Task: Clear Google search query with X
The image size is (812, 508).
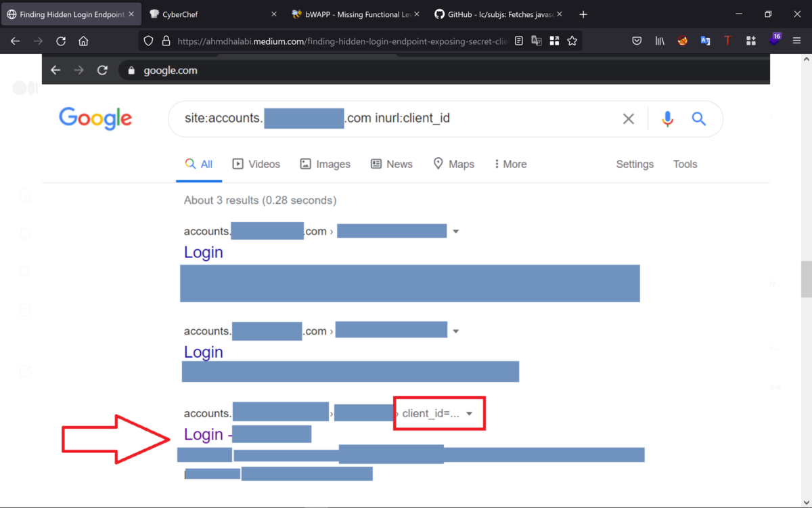Action: [629, 119]
